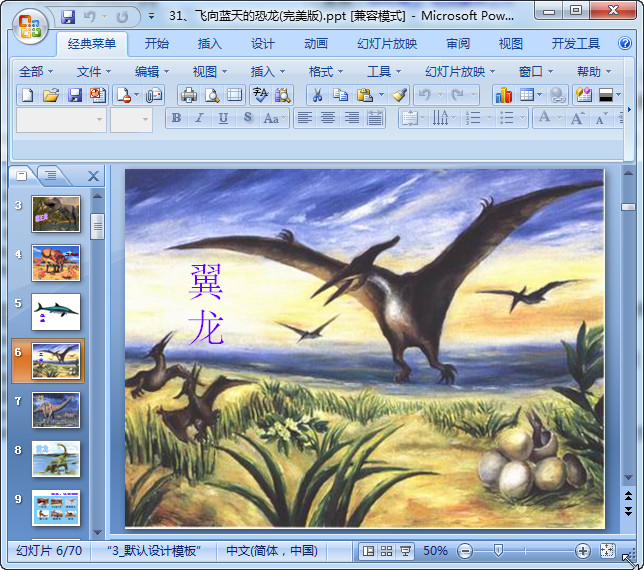Open the 帮助 menu
644x570 pixels.
[593, 72]
